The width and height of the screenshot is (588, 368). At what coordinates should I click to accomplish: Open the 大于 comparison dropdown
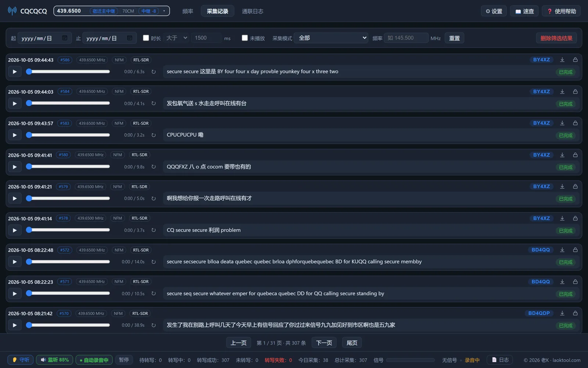tap(177, 38)
